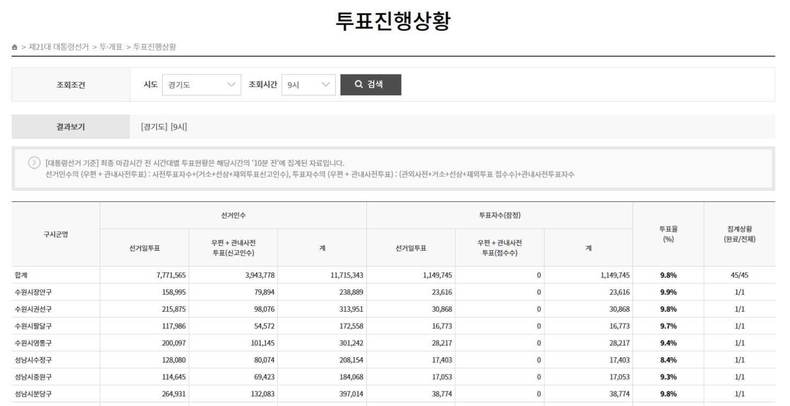This screenshot has width=790, height=406.
Task: Click the 집계상황 (완료/전체) column header
Action: (x=740, y=234)
